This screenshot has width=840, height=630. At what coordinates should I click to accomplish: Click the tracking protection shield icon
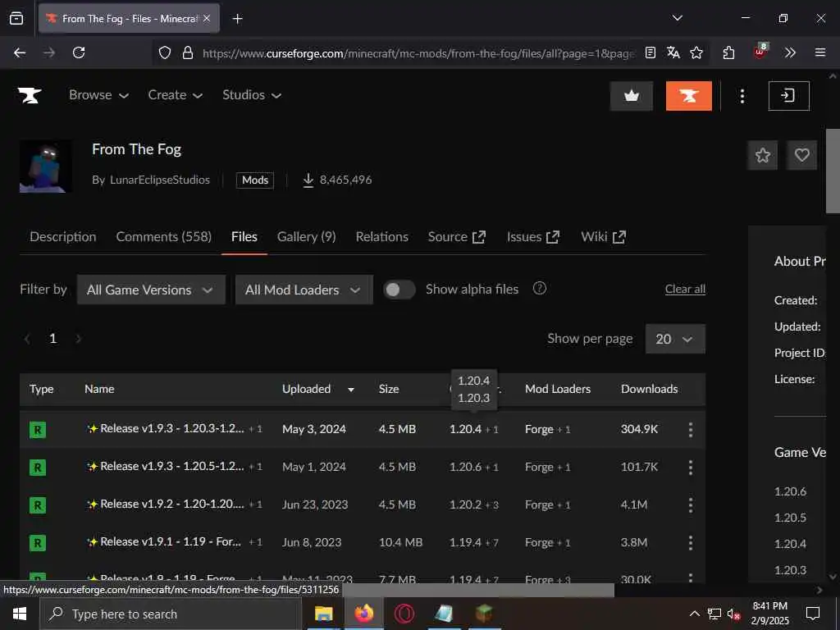click(164, 52)
